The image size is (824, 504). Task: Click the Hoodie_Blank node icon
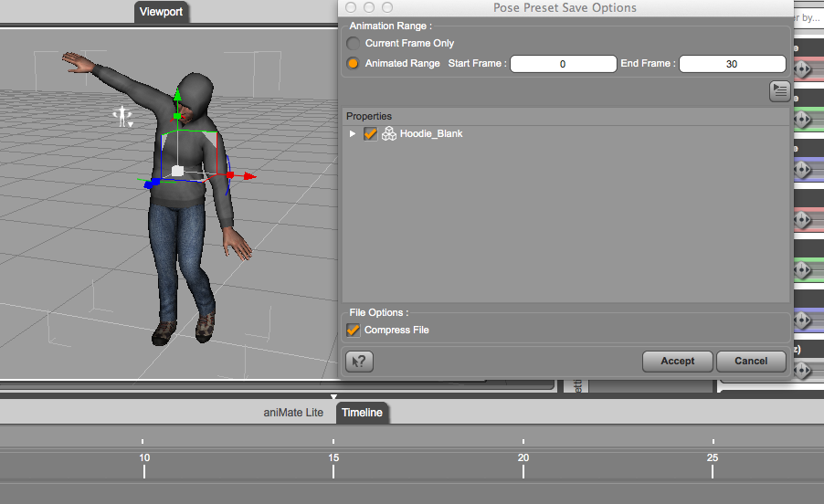tap(389, 134)
